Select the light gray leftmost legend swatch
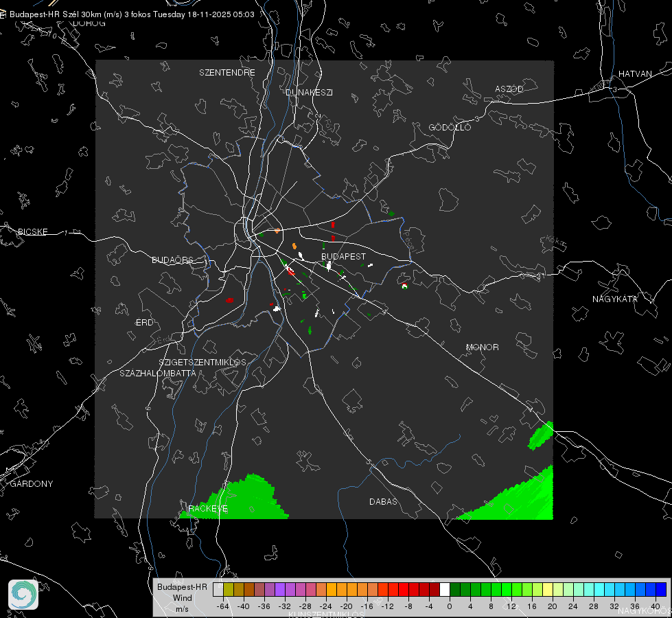The image size is (672, 618). 218,589
